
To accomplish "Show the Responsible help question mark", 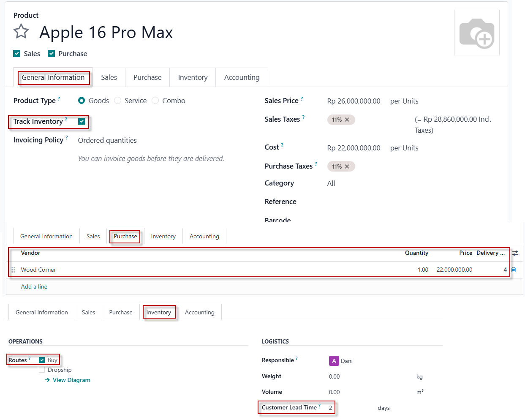I will (297, 358).
